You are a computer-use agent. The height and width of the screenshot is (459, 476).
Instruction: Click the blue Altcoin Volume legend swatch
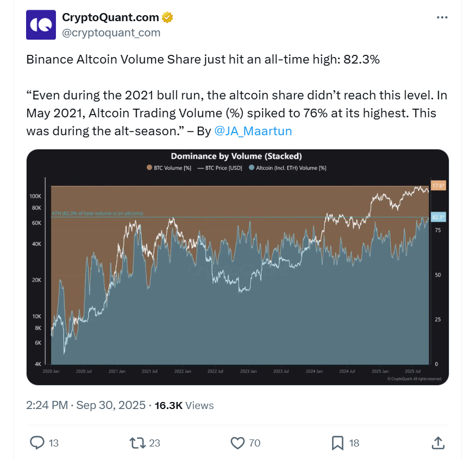point(252,168)
